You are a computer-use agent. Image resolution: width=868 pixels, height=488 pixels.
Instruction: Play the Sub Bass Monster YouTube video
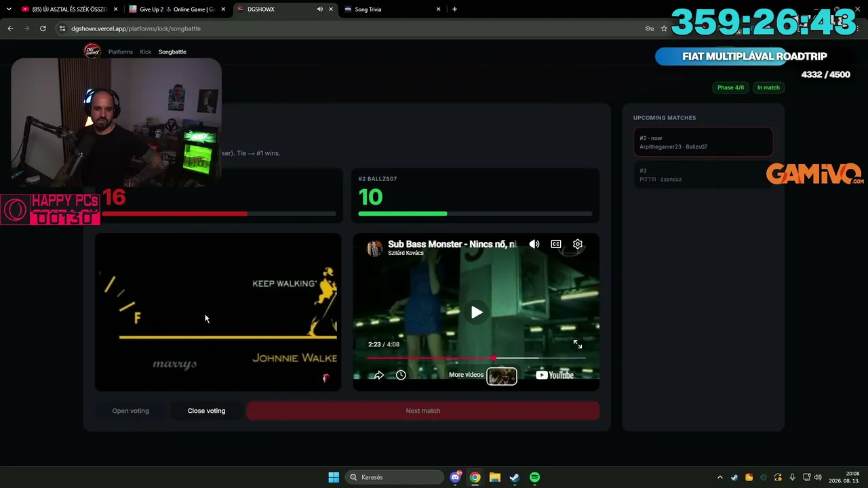click(477, 312)
